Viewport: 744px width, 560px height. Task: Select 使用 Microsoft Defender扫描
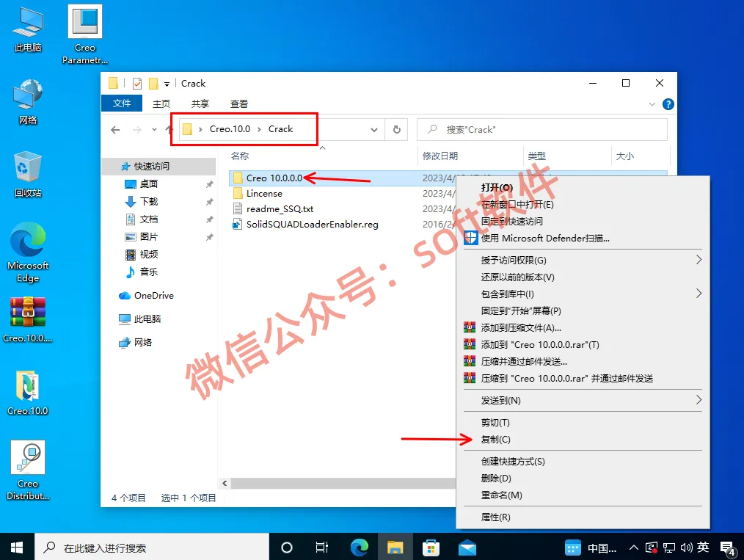click(x=545, y=238)
